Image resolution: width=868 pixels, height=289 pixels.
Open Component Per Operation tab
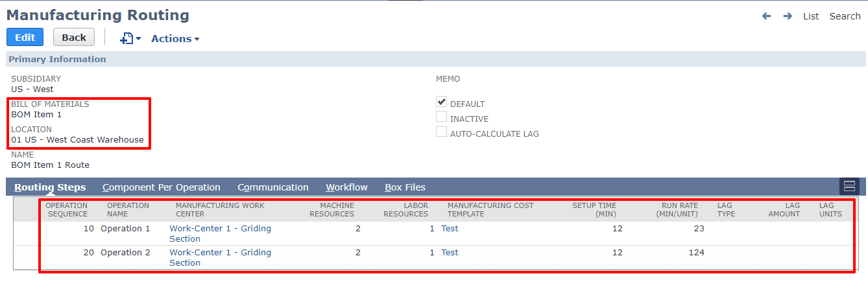pyautogui.click(x=162, y=187)
